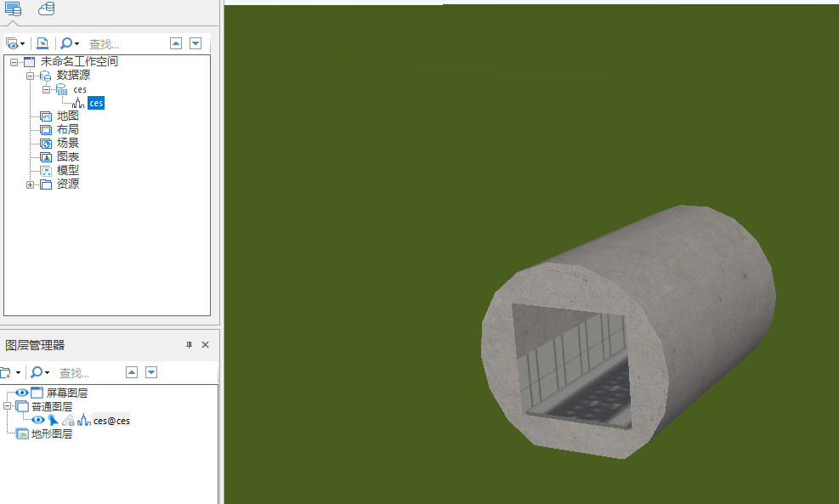Toggle editable lock of ces@ces layer
Viewport: 839px width, 504px height.
click(x=68, y=421)
